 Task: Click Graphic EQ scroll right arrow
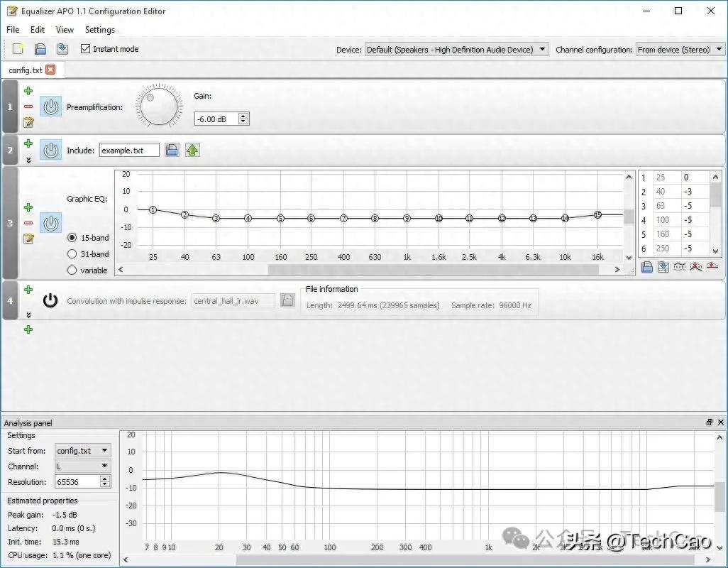[617, 269]
